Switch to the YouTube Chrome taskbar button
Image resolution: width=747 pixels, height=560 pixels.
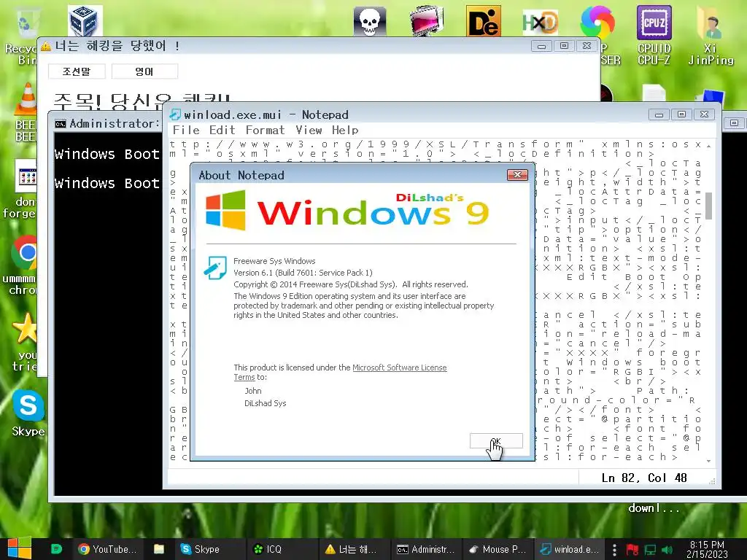coord(107,549)
